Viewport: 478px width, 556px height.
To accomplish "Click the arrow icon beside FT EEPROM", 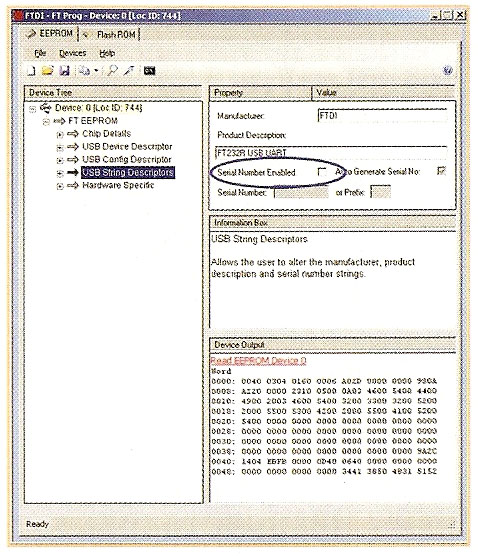I will 59,121.
